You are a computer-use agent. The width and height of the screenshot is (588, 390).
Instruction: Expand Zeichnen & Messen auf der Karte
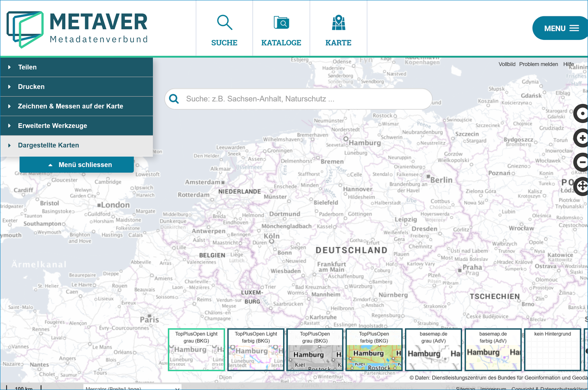pyautogui.click(x=76, y=106)
